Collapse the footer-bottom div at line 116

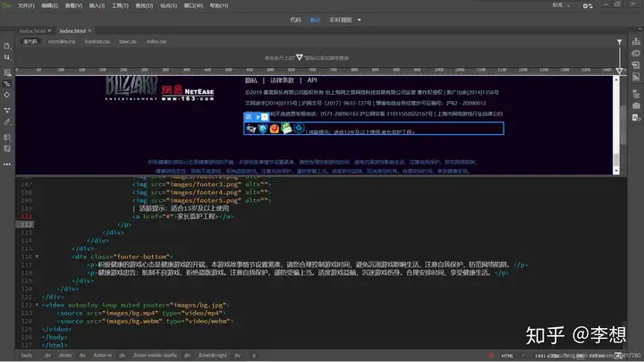tap(37, 257)
